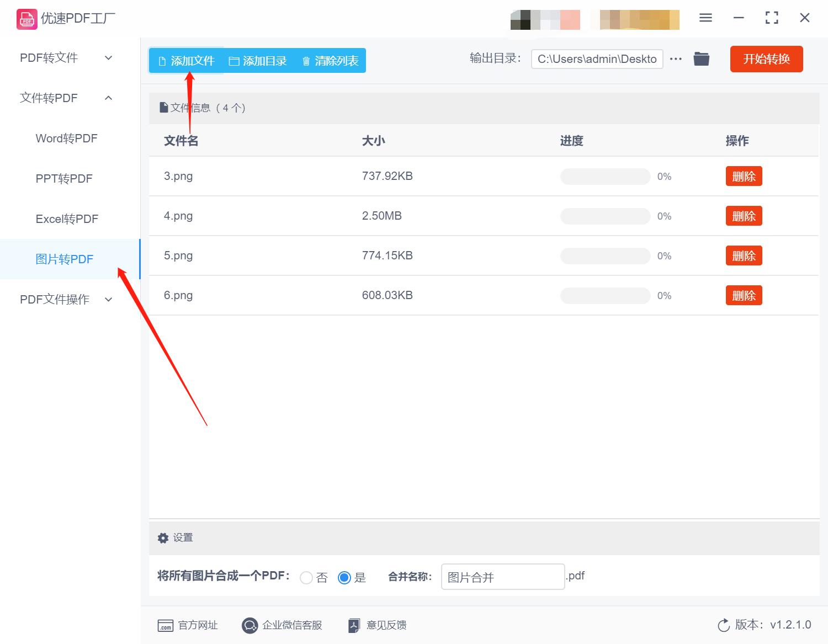Click the 清除列表 clear list trash icon
This screenshot has width=828, height=644.
point(306,61)
